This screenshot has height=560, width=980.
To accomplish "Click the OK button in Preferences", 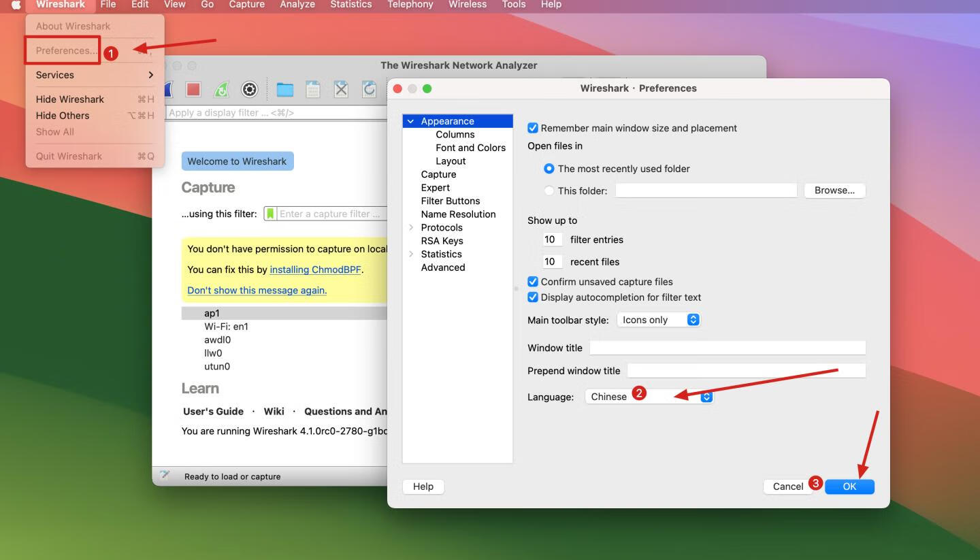I will point(849,487).
